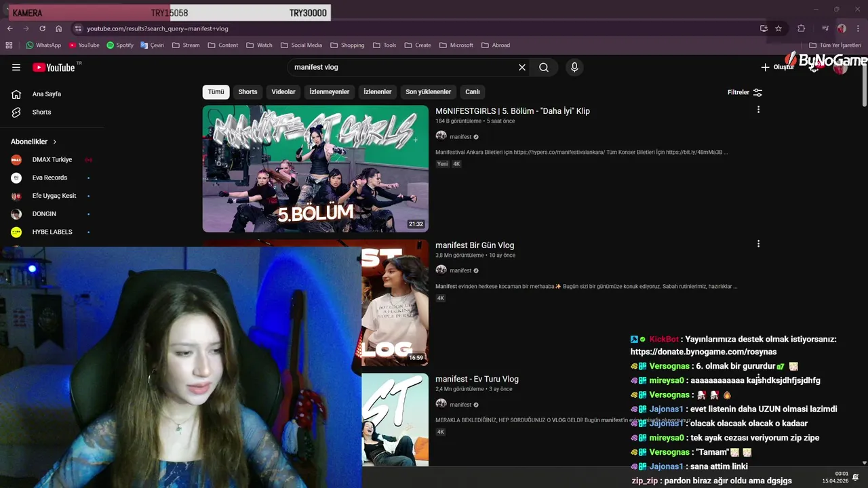Open the DMAX Türkiye subscription channel

[x=52, y=160]
